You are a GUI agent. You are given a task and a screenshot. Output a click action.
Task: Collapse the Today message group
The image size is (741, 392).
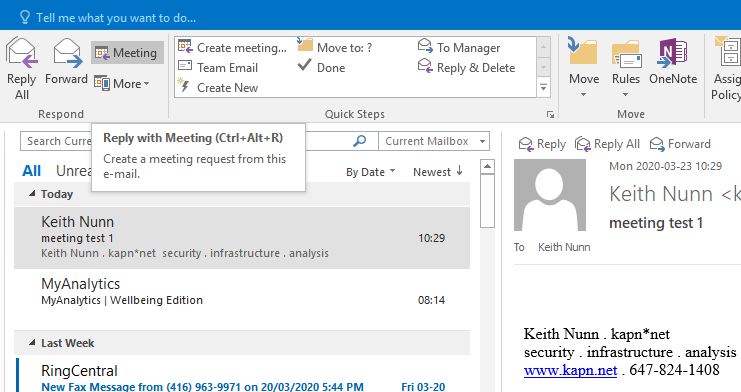32,193
